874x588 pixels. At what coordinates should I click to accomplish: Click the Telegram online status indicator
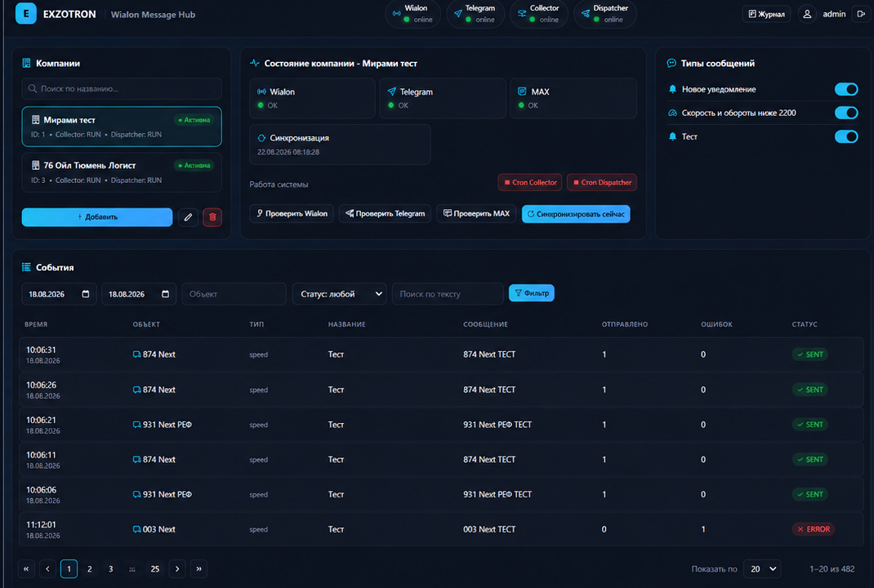[475, 14]
